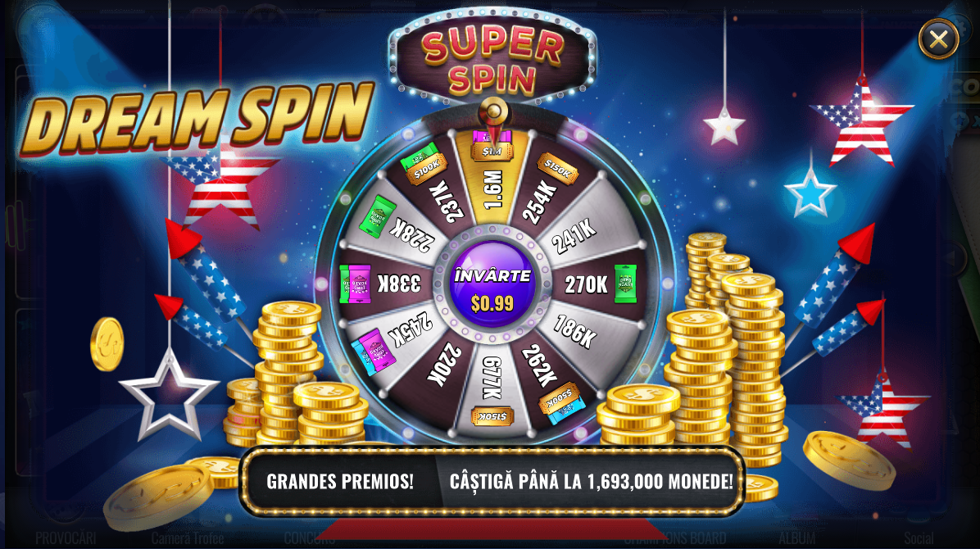
Task: Click the pink and green packs beside 338K
Action: point(355,284)
